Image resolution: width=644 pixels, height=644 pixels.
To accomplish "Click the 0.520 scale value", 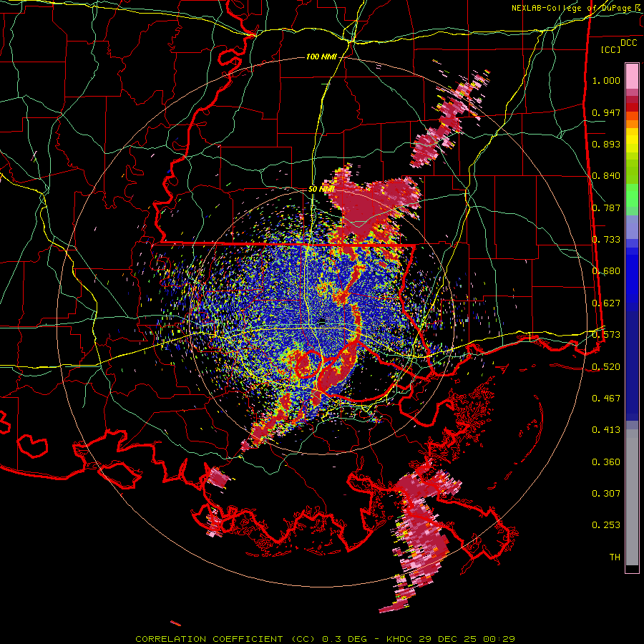I will point(606,366).
